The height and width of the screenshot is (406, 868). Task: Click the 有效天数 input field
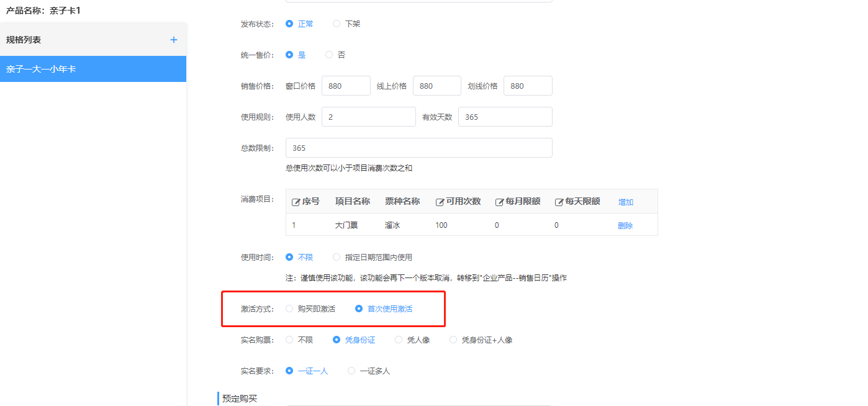tap(505, 117)
